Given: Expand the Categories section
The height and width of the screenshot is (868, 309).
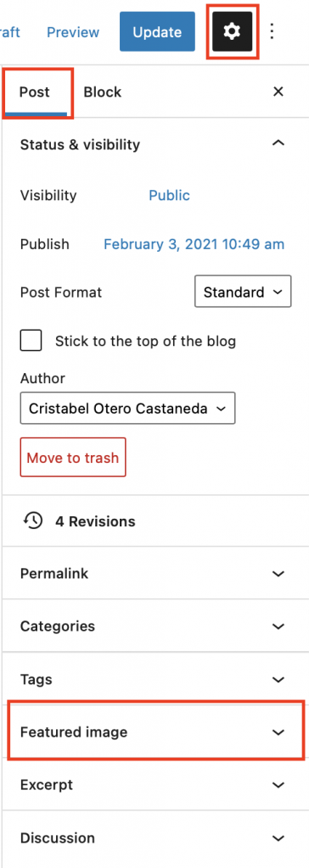Looking at the screenshot, I should [155, 626].
